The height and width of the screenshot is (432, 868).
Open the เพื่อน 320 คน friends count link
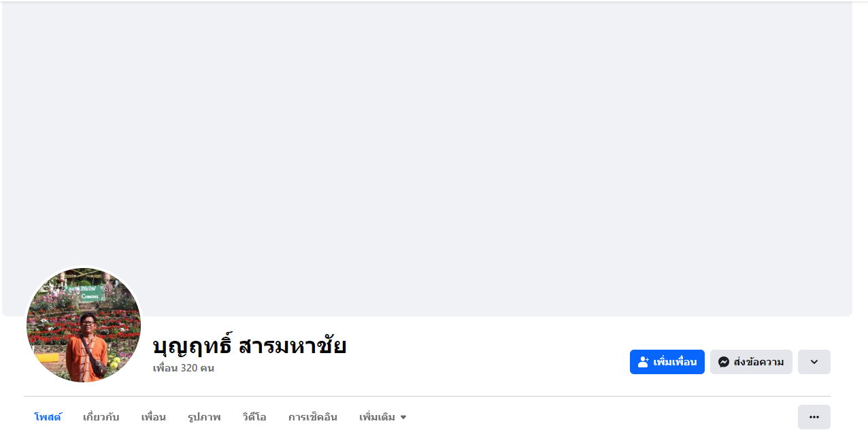tap(184, 368)
